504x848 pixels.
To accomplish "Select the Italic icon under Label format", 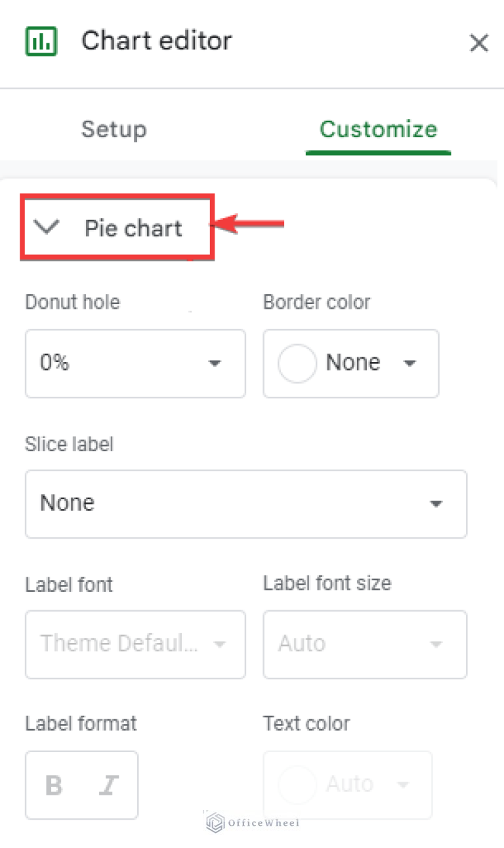I will coord(109,784).
